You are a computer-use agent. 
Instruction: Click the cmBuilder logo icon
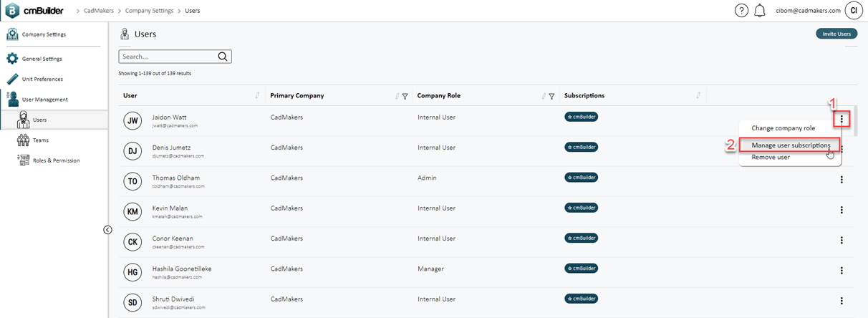[13, 11]
